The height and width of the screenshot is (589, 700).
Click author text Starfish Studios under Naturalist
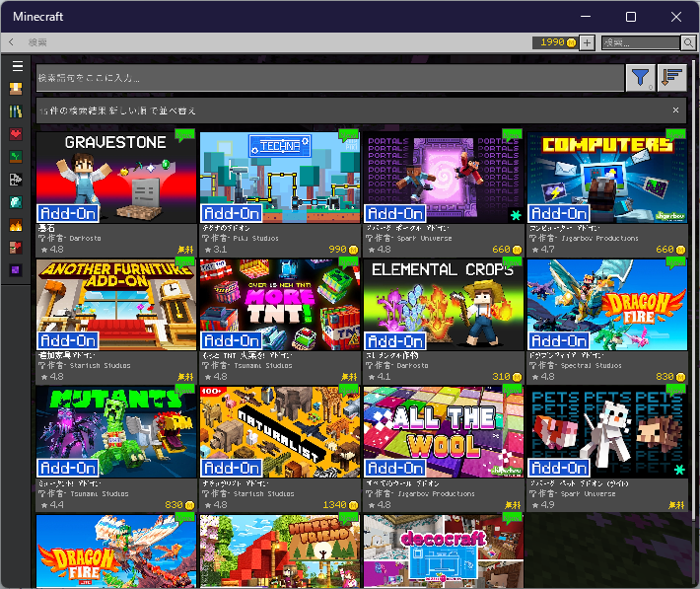[x=264, y=494]
